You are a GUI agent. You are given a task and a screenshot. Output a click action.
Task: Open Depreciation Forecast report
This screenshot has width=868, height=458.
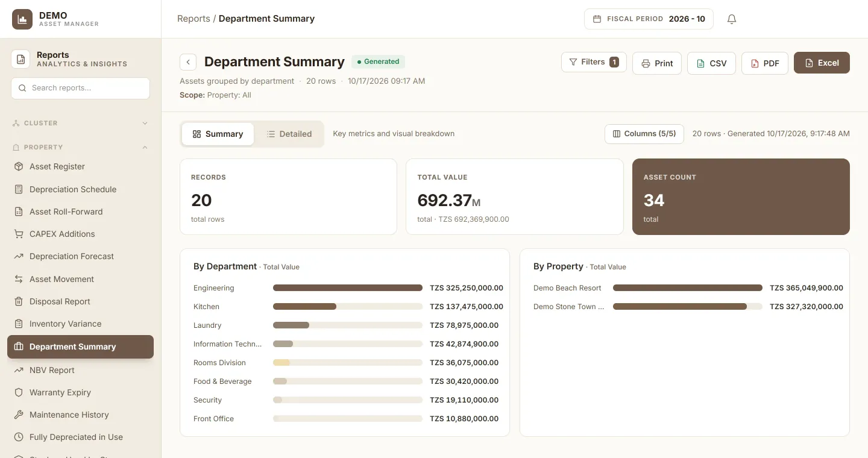pos(80,256)
